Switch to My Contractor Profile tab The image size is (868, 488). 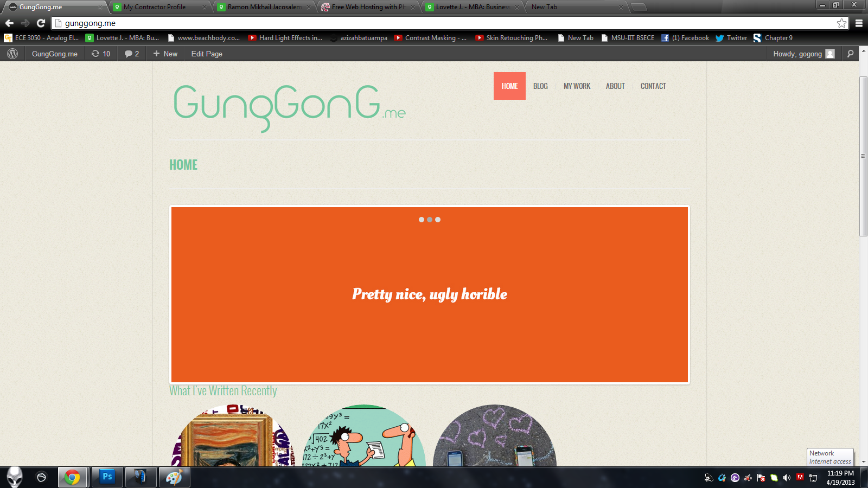pyautogui.click(x=155, y=7)
